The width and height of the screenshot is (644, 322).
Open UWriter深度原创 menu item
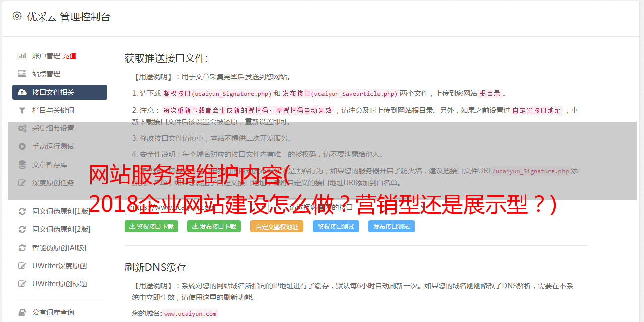click(59, 266)
